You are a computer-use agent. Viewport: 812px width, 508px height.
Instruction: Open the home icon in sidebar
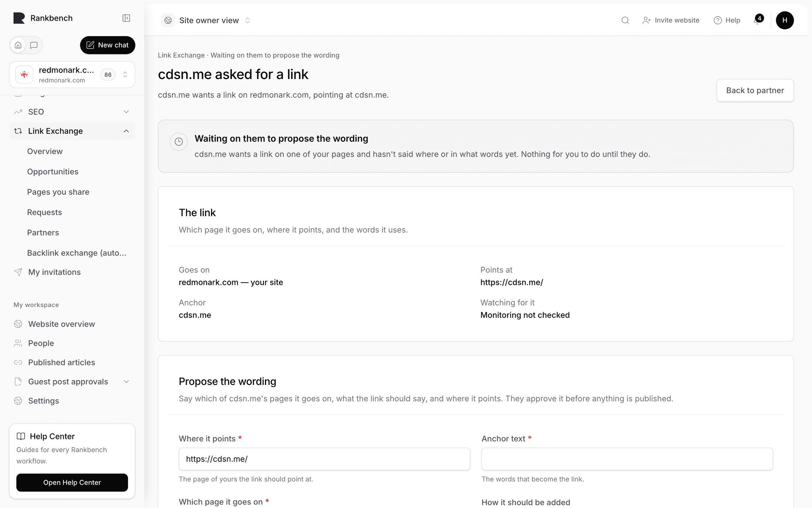tap(18, 45)
